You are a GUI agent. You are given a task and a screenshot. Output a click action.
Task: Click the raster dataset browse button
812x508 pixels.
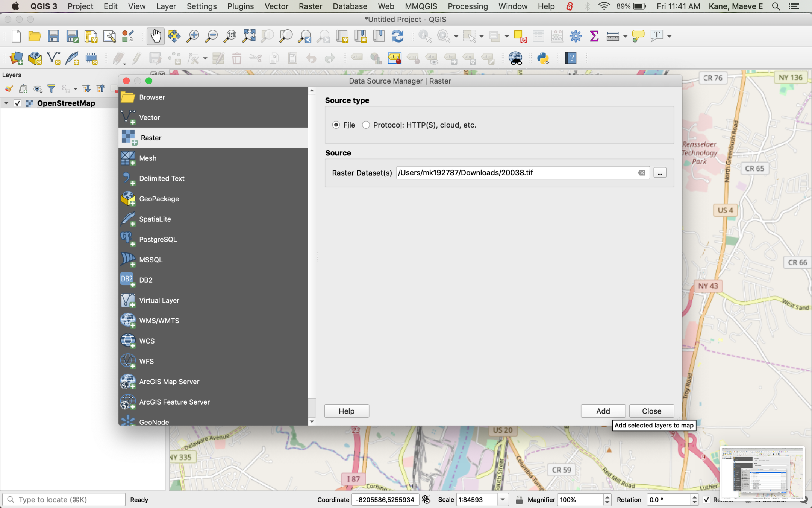(660, 173)
